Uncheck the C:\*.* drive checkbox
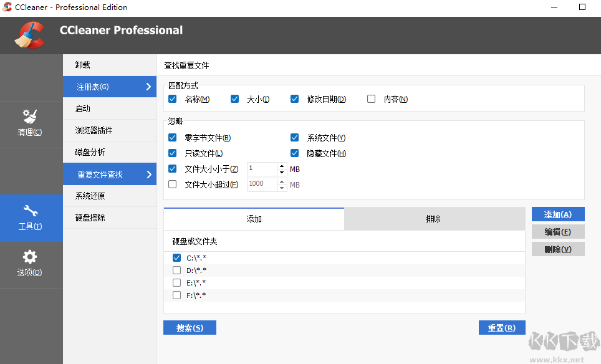Image resolution: width=601 pixels, height=364 pixels. (x=176, y=257)
